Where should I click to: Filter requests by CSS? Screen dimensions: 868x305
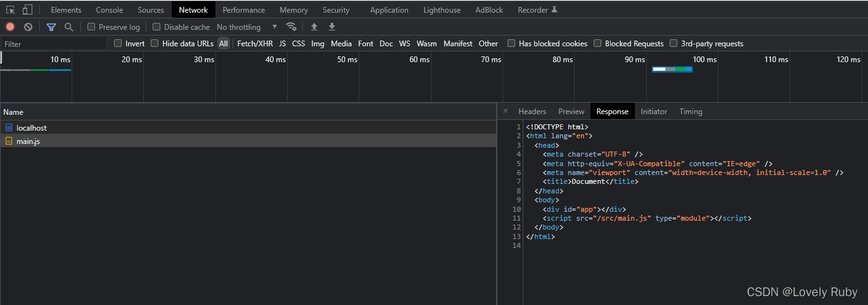click(298, 43)
